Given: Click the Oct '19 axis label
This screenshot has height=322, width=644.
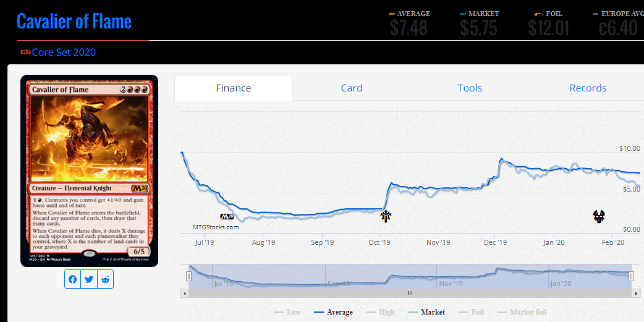Looking at the screenshot, I should pyautogui.click(x=380, y=242).
